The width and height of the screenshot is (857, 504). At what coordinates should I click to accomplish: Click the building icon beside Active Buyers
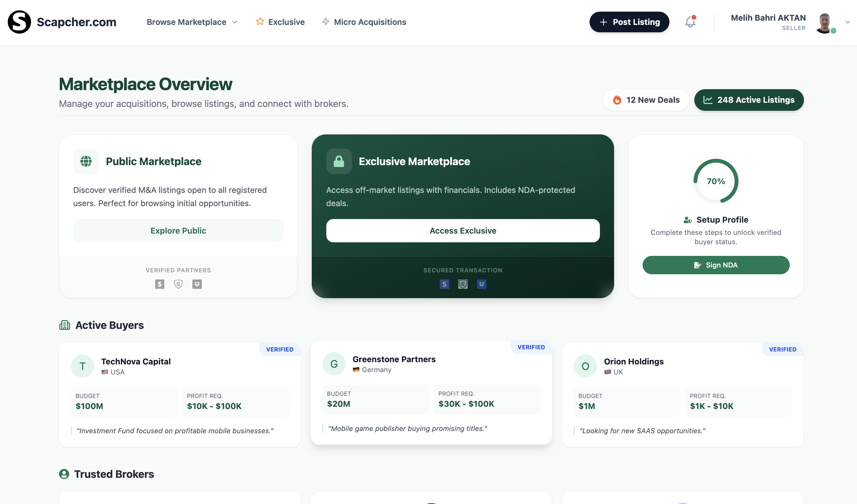(65, 325)
